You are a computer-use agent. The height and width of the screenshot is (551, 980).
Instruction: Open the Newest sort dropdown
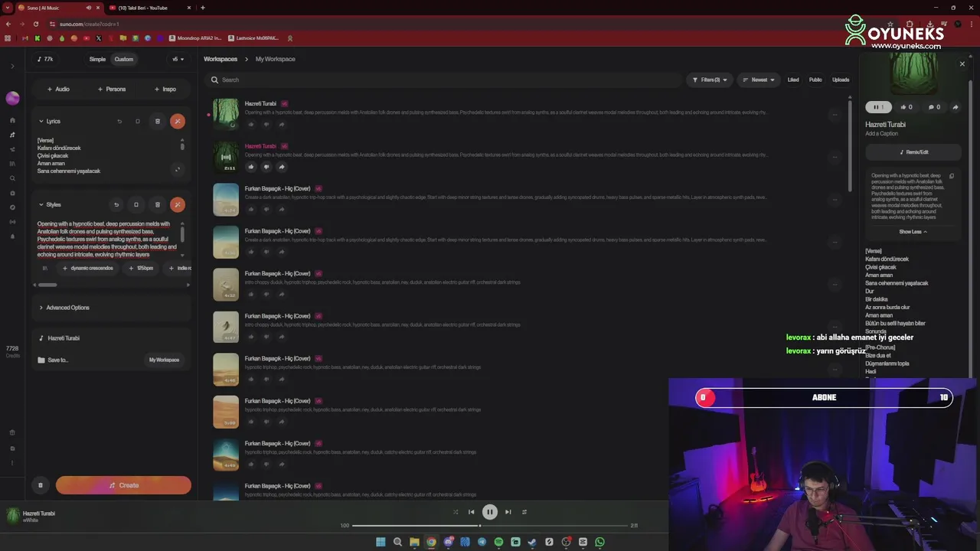coord(759,80)
